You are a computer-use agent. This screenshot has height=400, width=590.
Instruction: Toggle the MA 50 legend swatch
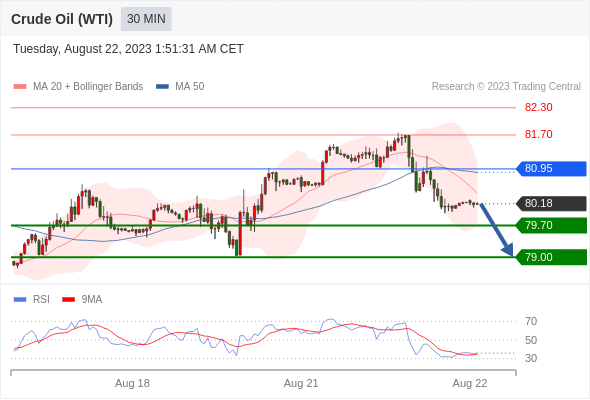[162, 87]
